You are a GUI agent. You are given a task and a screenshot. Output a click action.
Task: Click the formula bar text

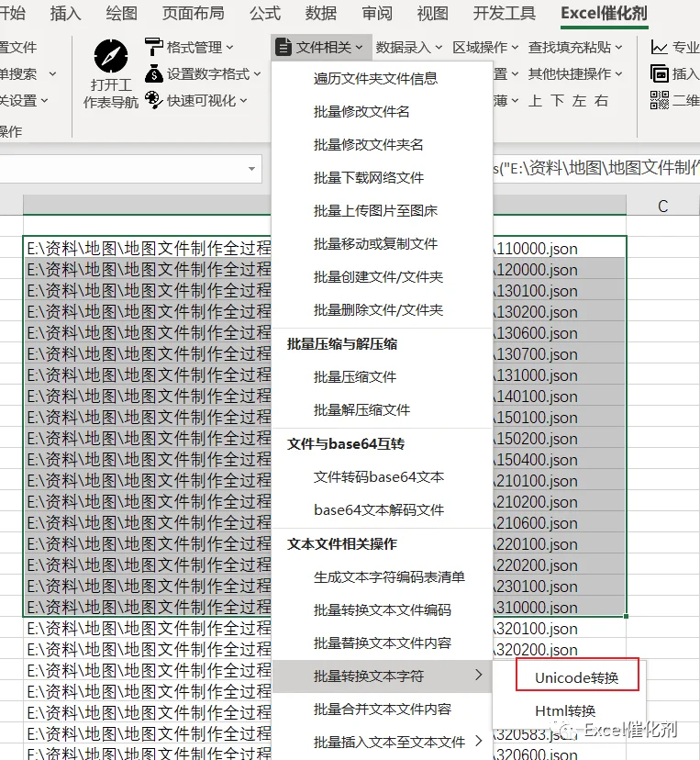click(x=596, y=168)
